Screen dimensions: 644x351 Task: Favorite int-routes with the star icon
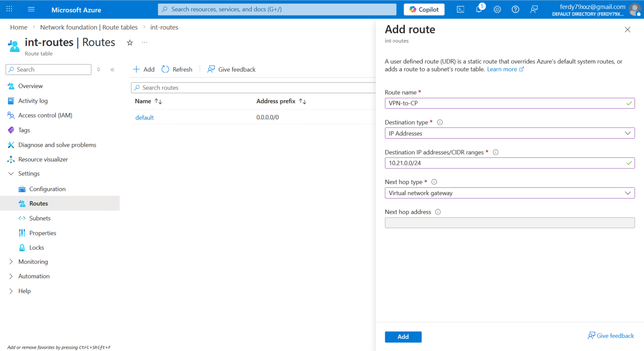point(130,43)
